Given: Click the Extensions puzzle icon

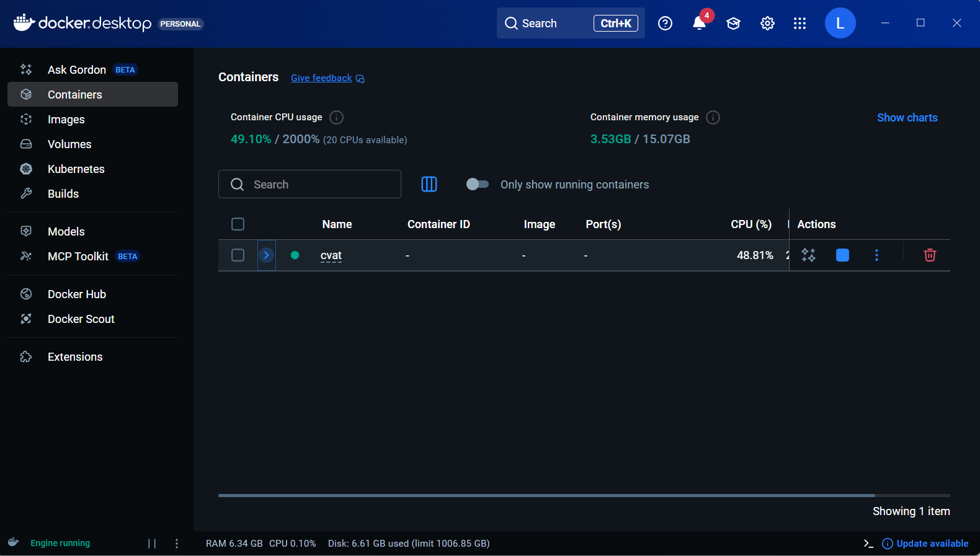Looking at the screenshot, I should click(26, 356).
